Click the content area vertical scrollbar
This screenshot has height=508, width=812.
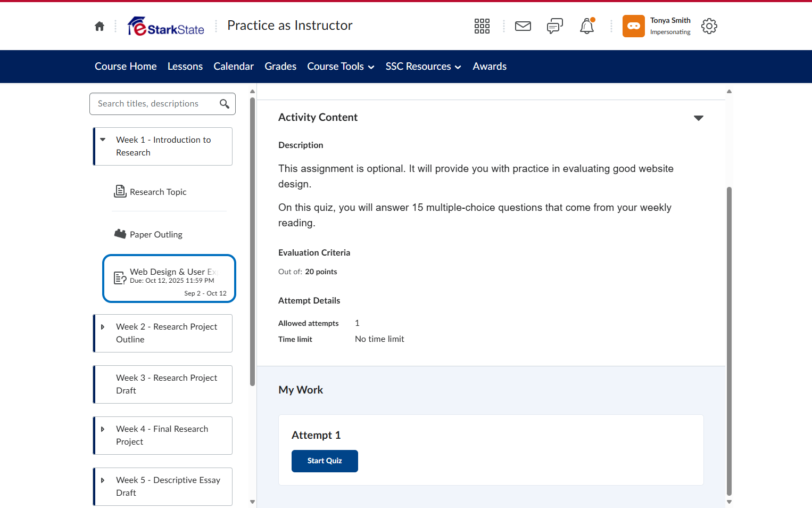(730, 341)
